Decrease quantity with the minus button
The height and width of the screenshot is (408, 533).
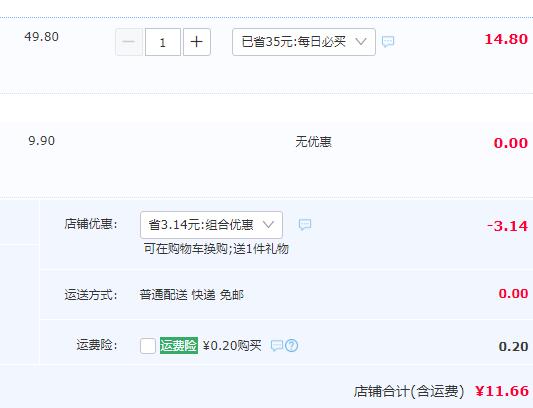point(129,42)
